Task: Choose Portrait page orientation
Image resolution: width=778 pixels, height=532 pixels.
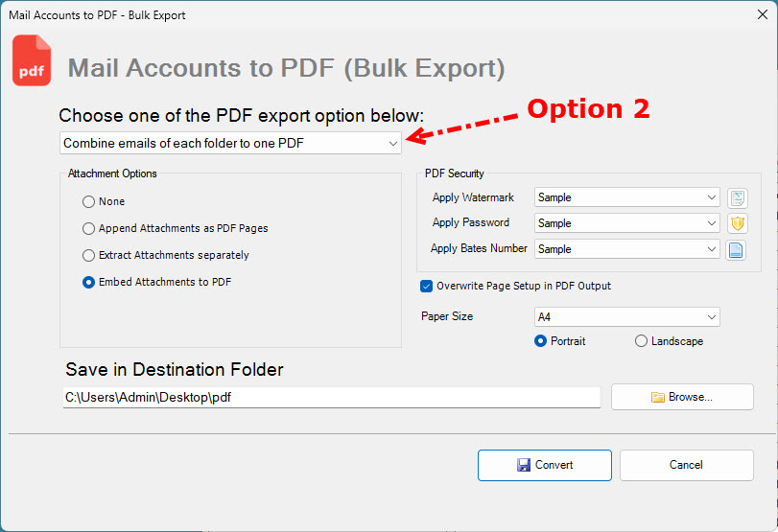Action: 541,341
